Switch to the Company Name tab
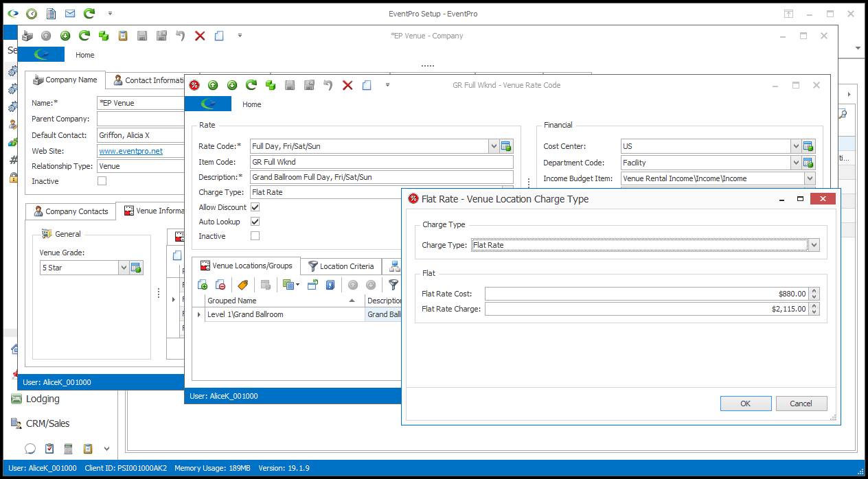This screenshot has width=868, height=479. [x=65, y=80]
